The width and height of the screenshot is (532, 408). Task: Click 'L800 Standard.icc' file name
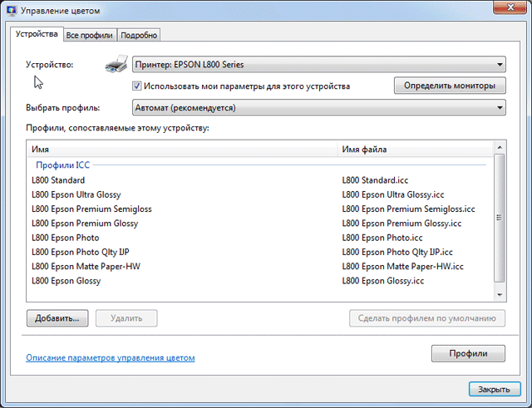(375, 180)
